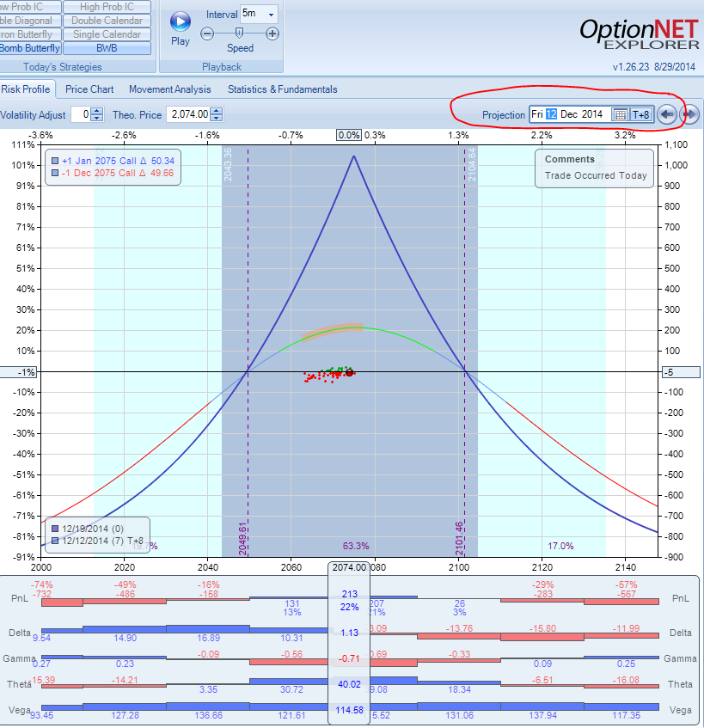The image size is (704, 728).
Task: Click the 2049.61 lower breakeven label
Action: [242, 539]
